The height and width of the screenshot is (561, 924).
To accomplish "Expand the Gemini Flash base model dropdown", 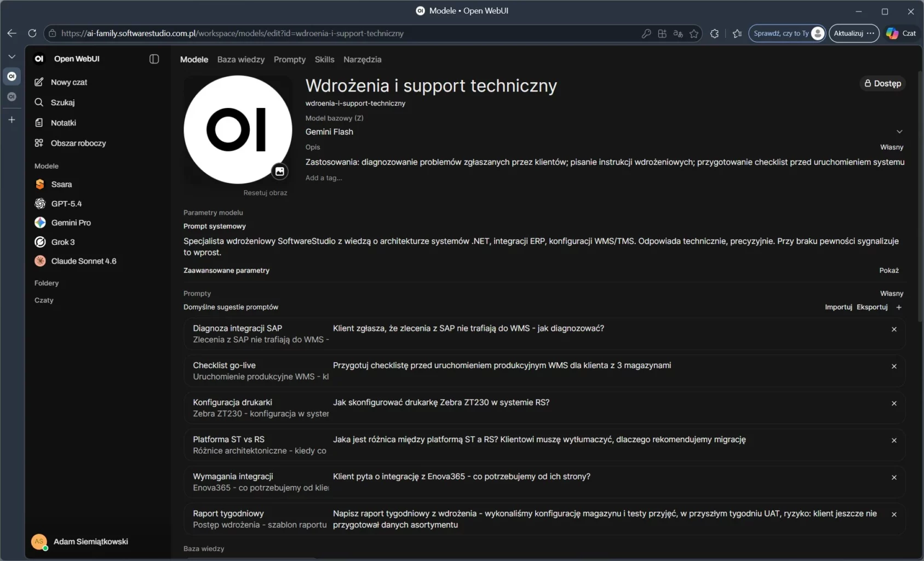I will coord(899,131).
